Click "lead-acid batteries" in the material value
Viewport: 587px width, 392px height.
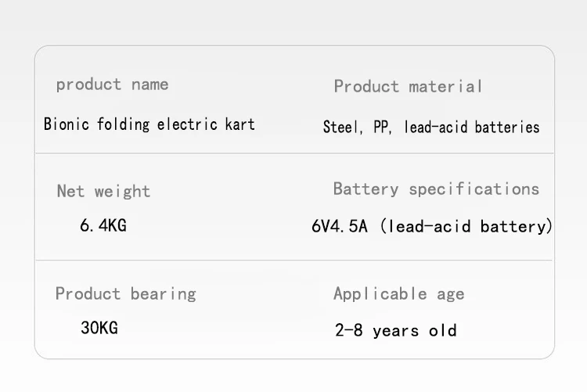pos(471,127)
